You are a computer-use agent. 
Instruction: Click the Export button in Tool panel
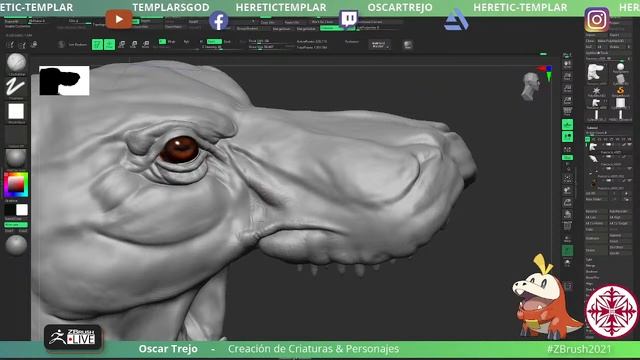pyautogui.click(x=620, y=35)
